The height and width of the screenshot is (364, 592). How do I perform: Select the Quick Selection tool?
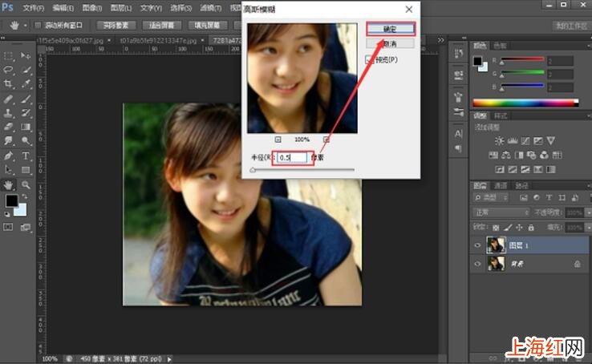(26, 70)
